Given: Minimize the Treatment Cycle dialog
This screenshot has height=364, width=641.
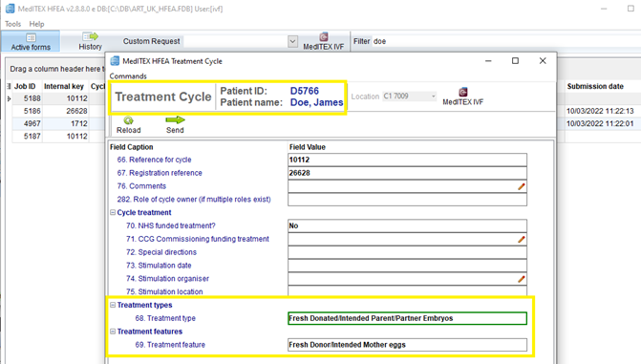Looking at the screenshot, I should pyautogui.click(x=488, y=61).
